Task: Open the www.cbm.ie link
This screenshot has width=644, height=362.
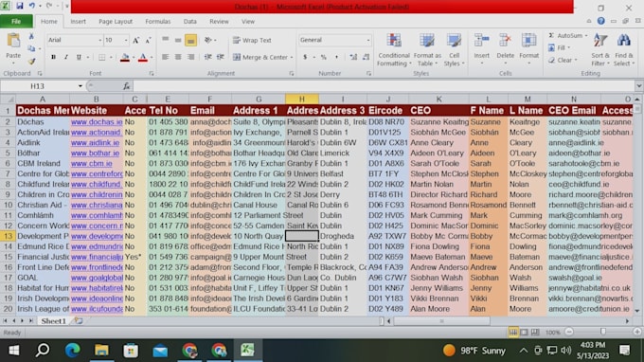Action: click(x=92, y=163)
